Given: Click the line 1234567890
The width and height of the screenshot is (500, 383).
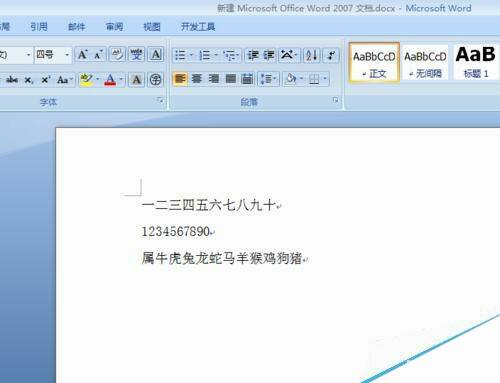Looking at the screenshot, I should pyautogui.click(x=176, y=231).
